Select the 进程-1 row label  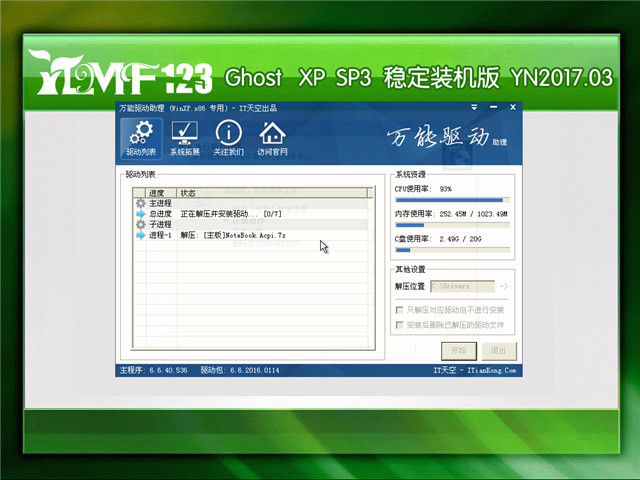pos(160,235)
